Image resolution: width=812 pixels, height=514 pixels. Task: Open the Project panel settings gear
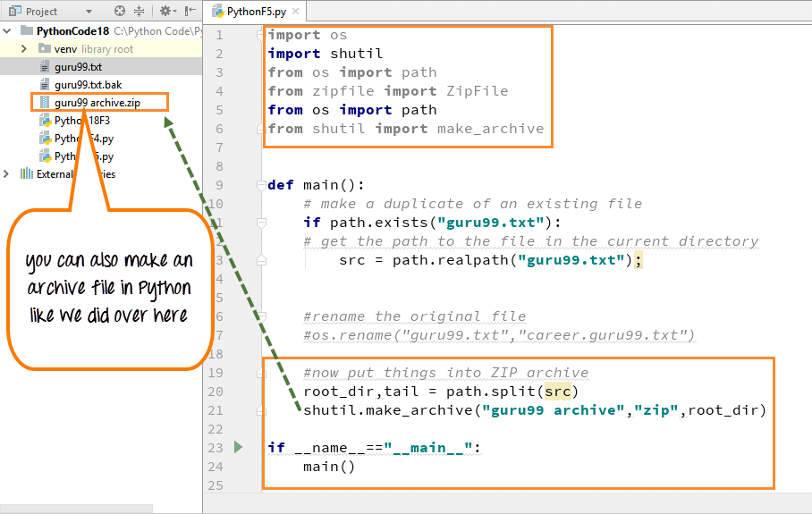[165, 12]
